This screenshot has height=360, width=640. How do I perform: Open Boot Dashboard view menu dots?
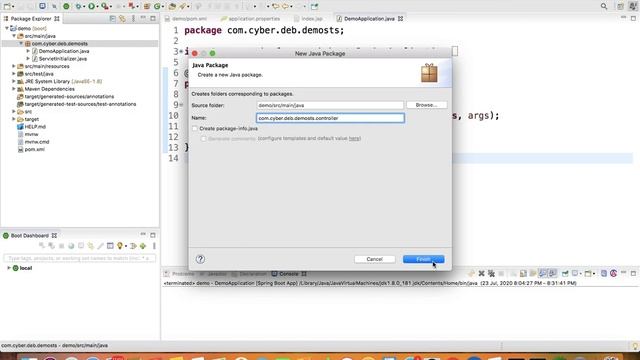154,246
